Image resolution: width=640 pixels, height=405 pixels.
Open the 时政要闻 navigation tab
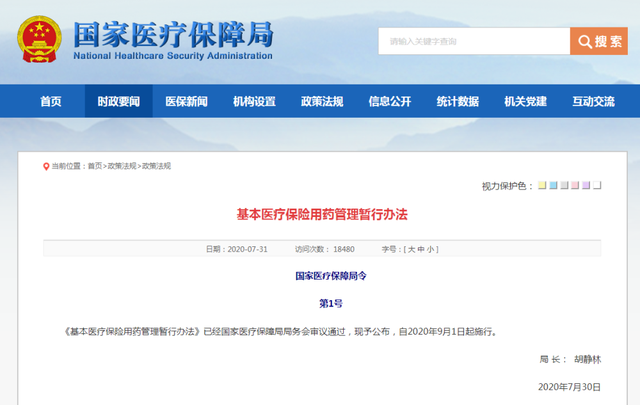tap(119, 101)
